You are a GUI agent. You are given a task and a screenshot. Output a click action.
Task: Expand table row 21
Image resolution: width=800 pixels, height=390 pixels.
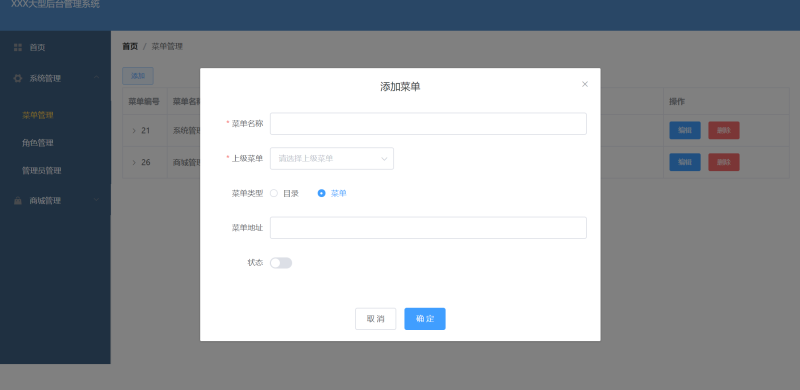134,131
